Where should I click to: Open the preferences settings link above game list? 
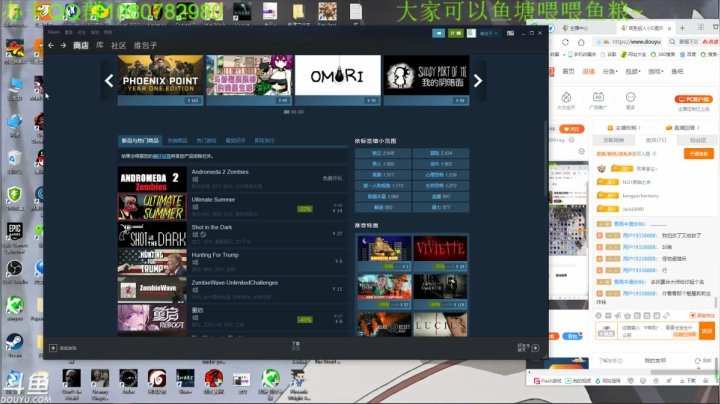(162, 156)
